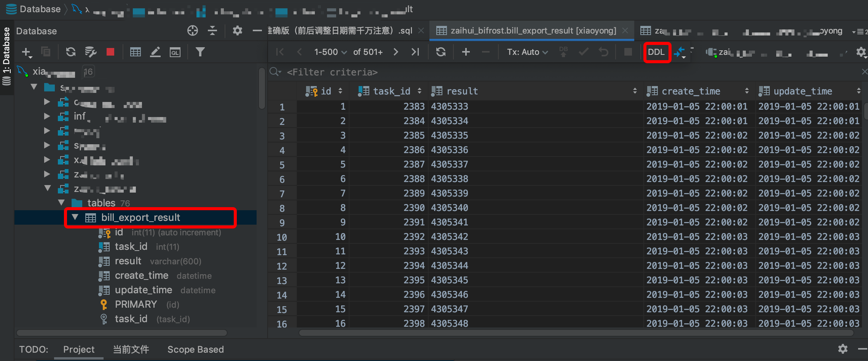Viewport: 868px width, 361px height.
Task: Open the query console (QL) icon
Action: [x=175, y=52]
